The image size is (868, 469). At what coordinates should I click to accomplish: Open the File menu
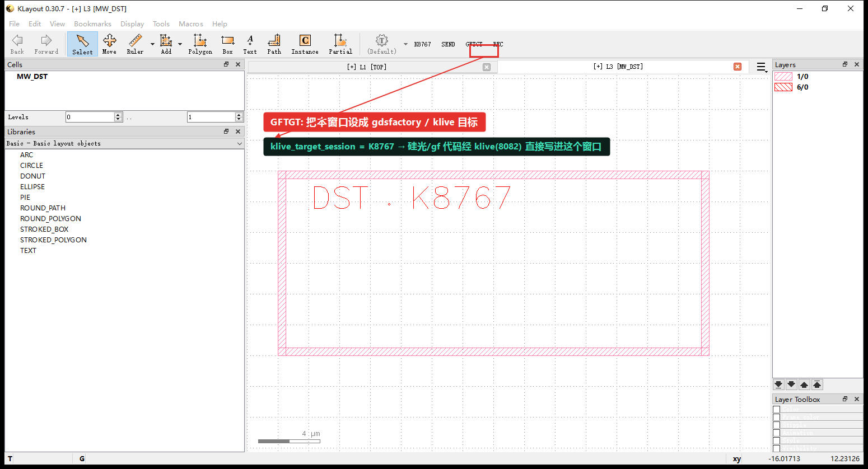coord(14,24)
